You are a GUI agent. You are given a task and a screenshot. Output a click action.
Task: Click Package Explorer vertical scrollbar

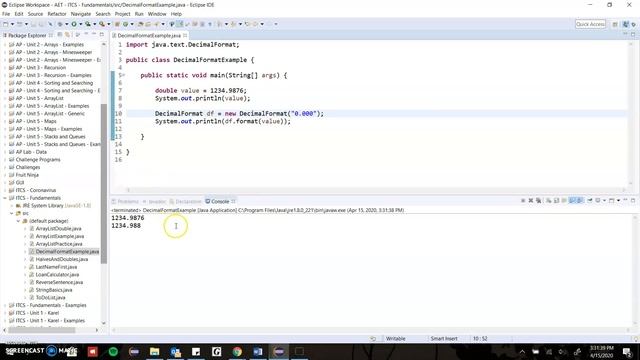click(104, 184)
